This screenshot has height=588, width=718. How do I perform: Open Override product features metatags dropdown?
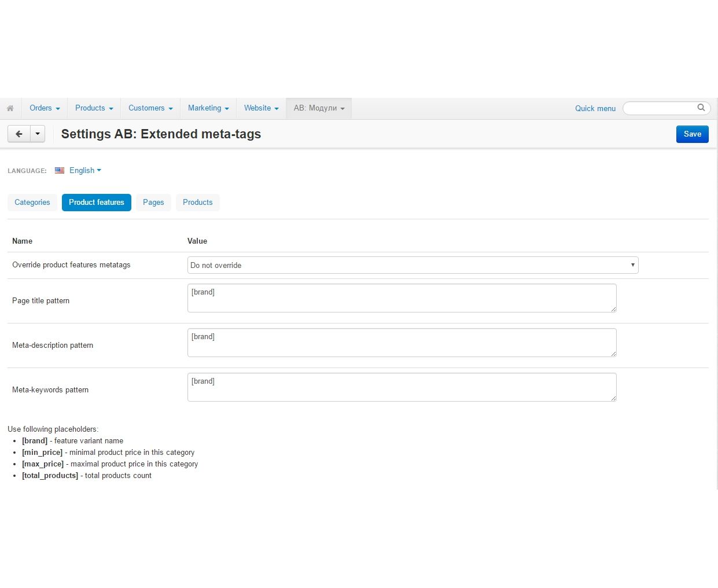[413, 265]
